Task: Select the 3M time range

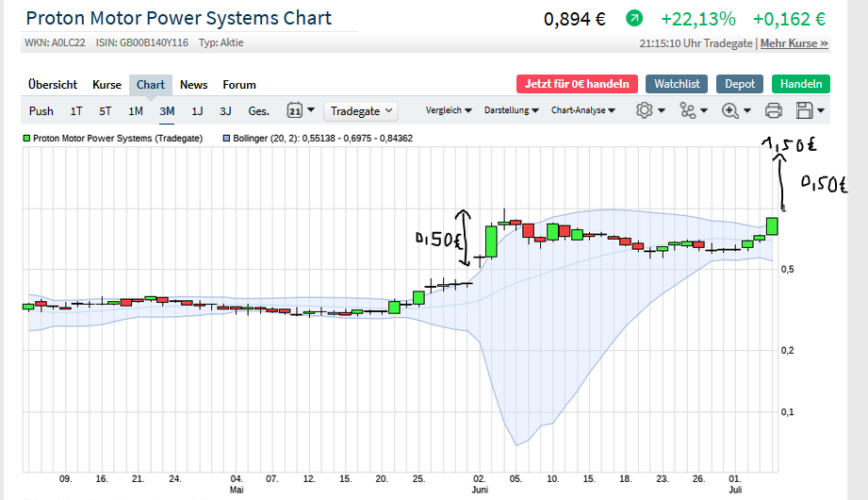Action: click(x=167, y=111)
